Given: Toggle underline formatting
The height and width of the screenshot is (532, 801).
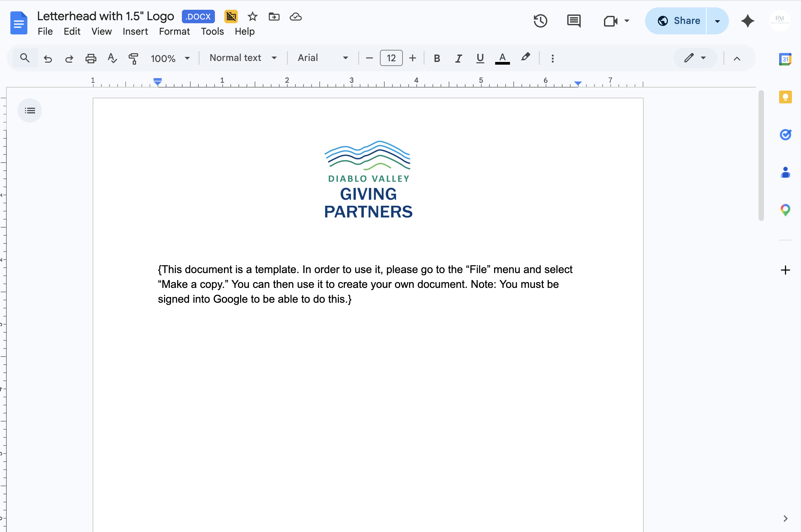Looking at the screenshot, I should pyautogui.click(x=480, y=58).
